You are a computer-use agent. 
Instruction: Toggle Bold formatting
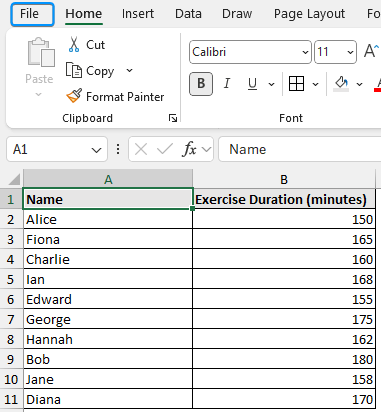point(201,83)
